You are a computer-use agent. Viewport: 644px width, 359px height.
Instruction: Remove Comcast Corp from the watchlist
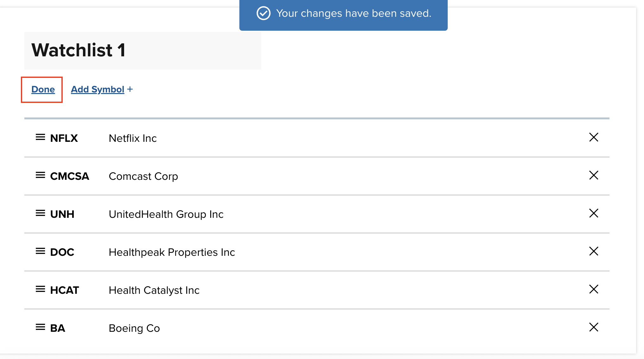pyautogui.click(x=594, y=175)
